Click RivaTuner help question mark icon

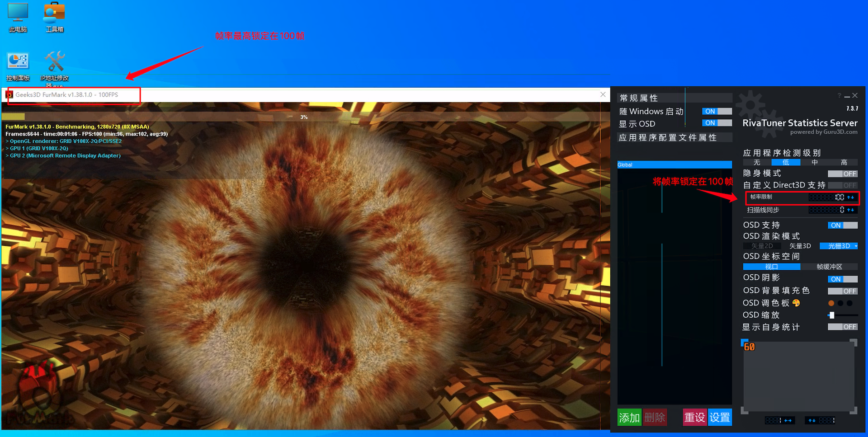tap(839, 95)
